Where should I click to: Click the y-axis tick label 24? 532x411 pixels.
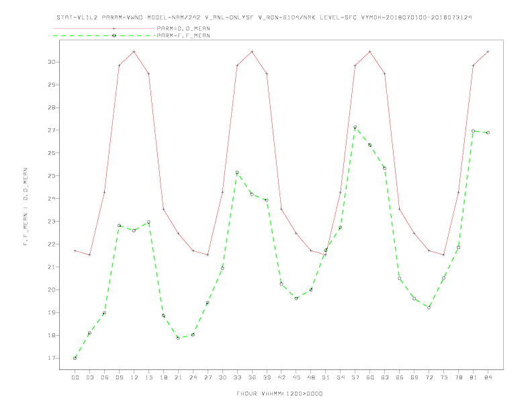coord(52,198)
